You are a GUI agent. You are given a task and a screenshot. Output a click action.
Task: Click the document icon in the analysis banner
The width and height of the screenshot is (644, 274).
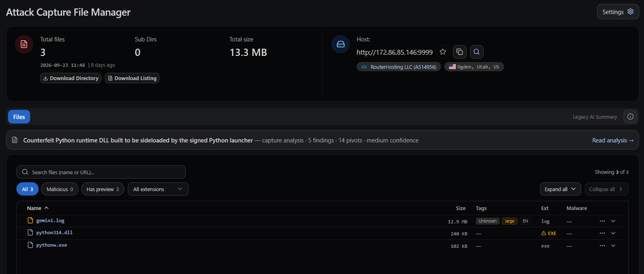(14, 140)
